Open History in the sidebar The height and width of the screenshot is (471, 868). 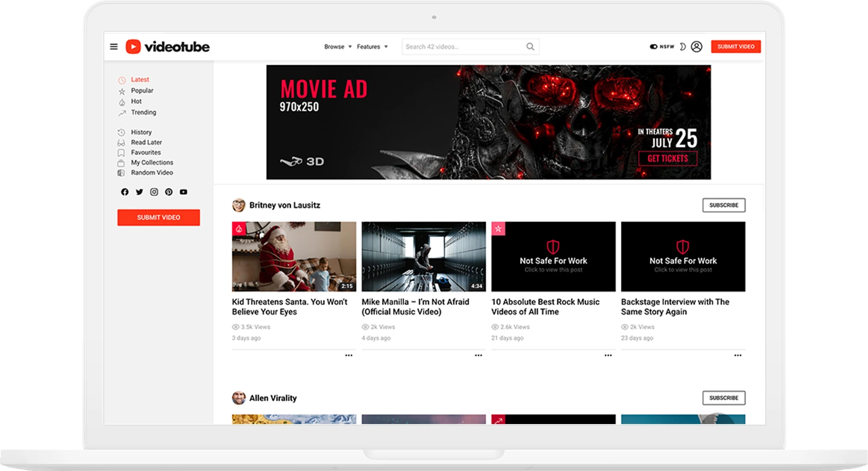[141, 132]
